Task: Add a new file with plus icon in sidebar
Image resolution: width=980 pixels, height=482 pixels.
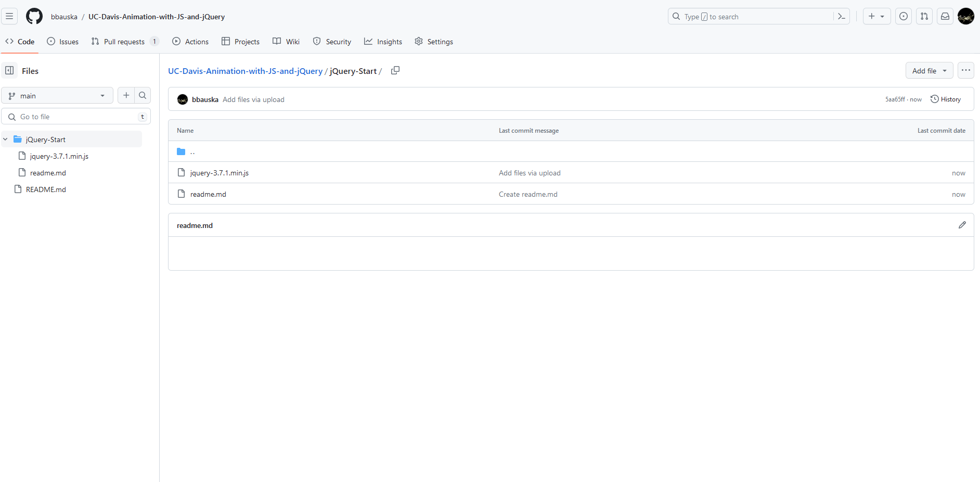Action: tap(126, 95)
